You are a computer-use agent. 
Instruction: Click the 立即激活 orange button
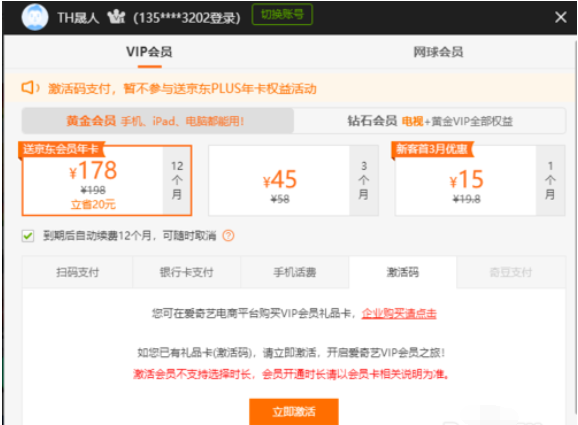pos(294,411)
